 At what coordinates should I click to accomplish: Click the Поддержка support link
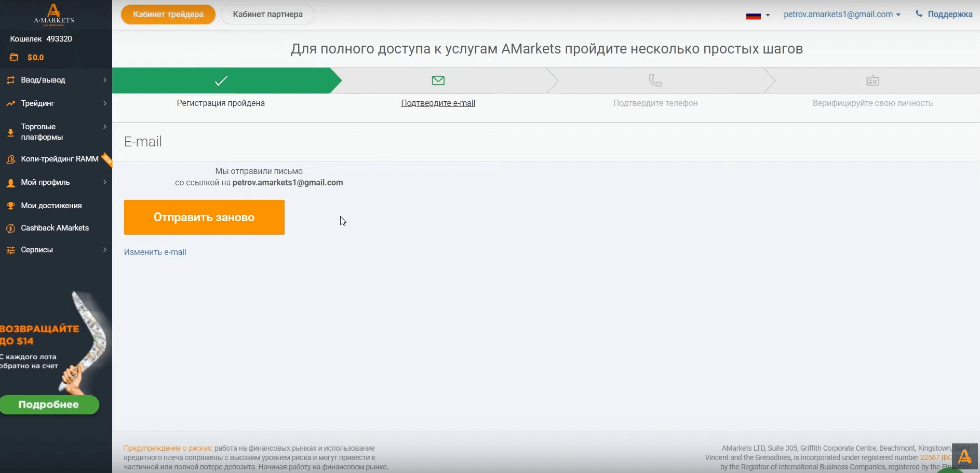pos(950,15)
